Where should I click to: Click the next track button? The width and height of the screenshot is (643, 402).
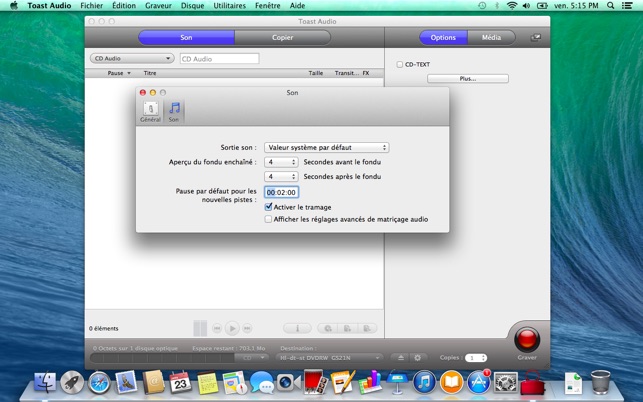pos(247,328)
